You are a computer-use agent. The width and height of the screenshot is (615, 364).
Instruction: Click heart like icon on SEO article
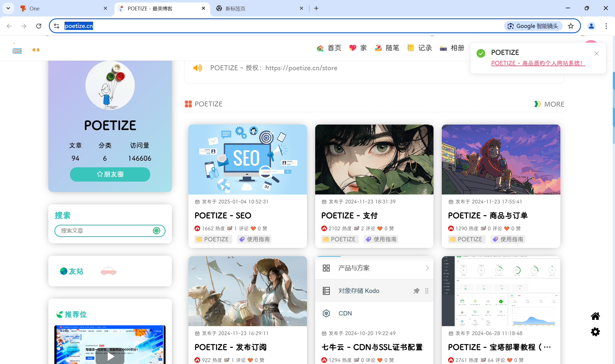tap(253, 228)
